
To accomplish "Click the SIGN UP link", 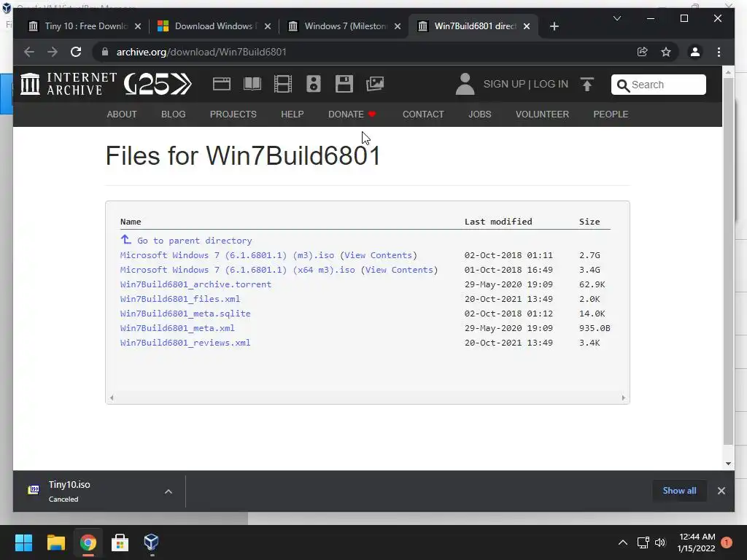I will (504, 85).
